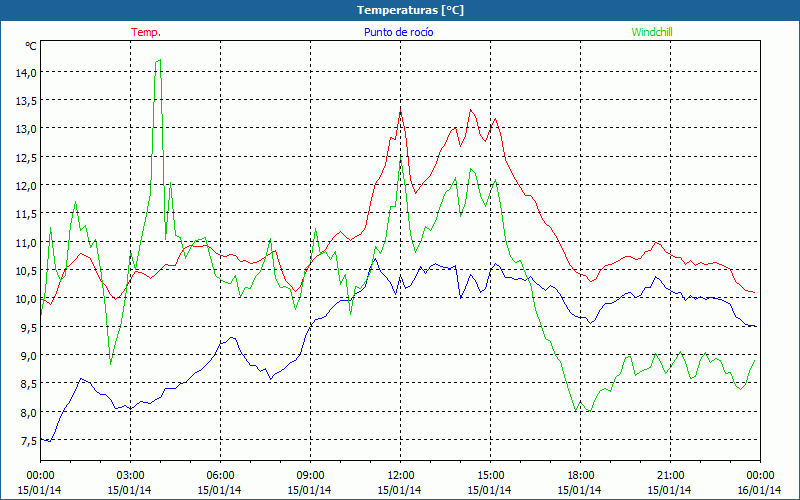Click the '8,5' y-axis value

29,384
